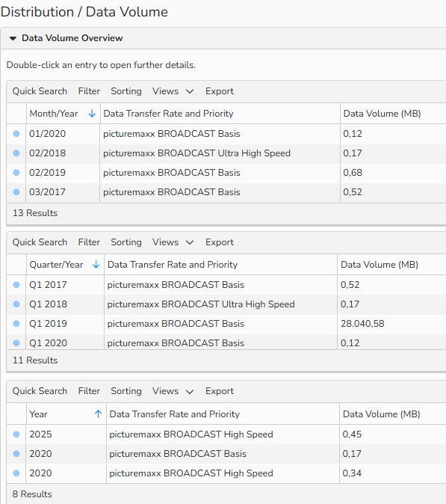Open Views dropdown in the yearly table

click(x=173, y=391)
